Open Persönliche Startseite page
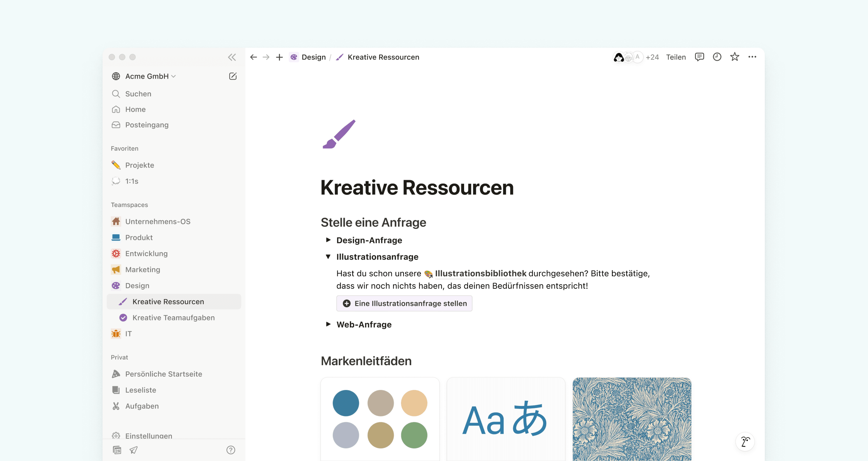Image resolution: width=868 pixels, height=461 pixels. coord(174,374)
